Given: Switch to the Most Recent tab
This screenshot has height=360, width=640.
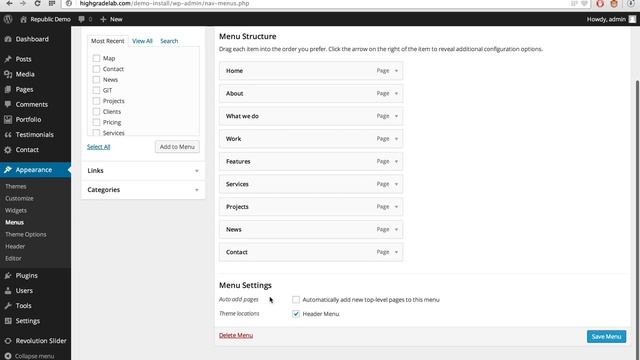Looking at the screenshot, I should tap(107, 41).
